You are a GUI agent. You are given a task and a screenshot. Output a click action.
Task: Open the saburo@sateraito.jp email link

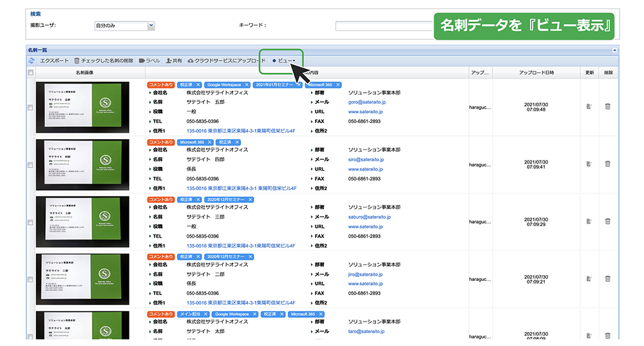pyautogui.click(x=369, y=217)
